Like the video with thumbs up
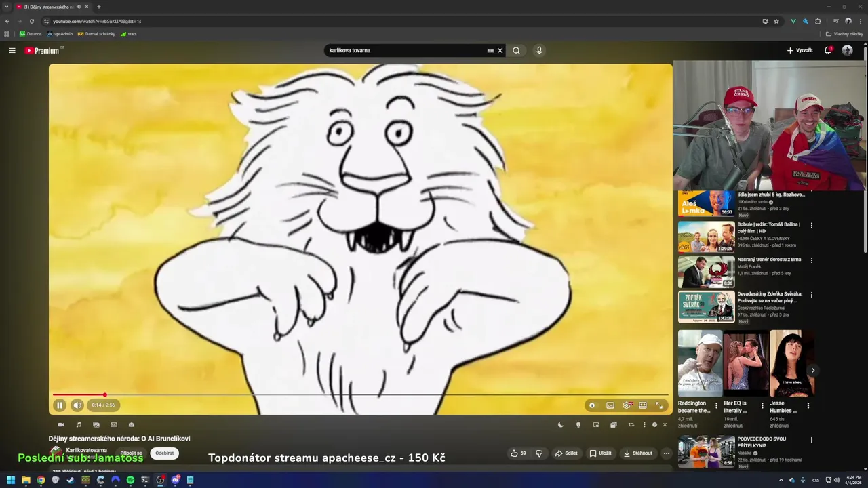 [x=518, y=453]
